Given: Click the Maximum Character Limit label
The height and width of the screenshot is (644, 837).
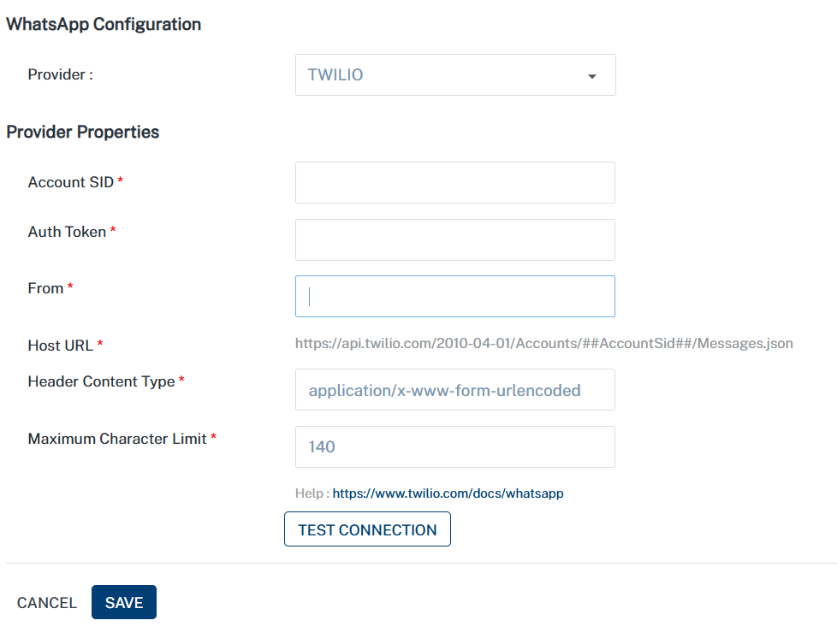Looking at the screenshot, I should click(117, 439).
